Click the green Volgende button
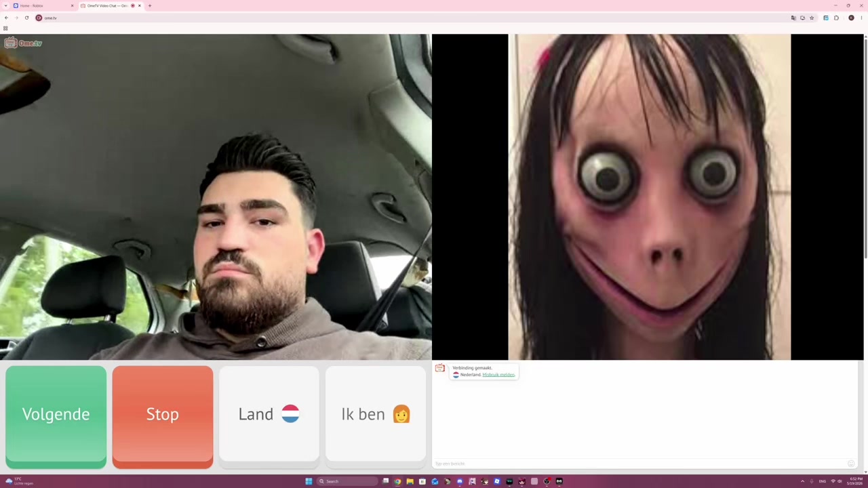The width and height of the screenshot is (868, 488). (56, 417)
